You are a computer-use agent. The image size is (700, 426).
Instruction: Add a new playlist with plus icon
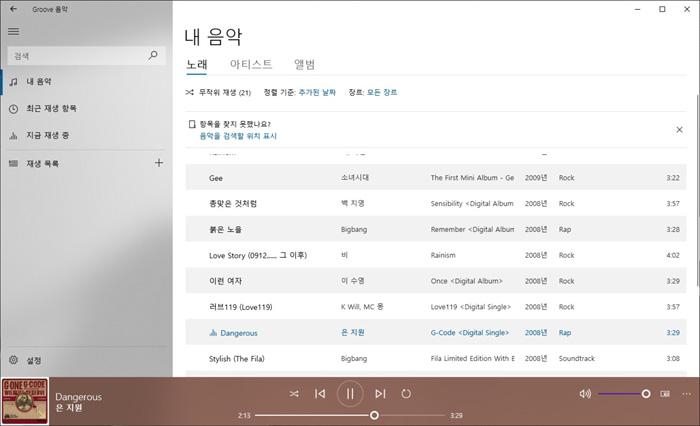point(158,163)
